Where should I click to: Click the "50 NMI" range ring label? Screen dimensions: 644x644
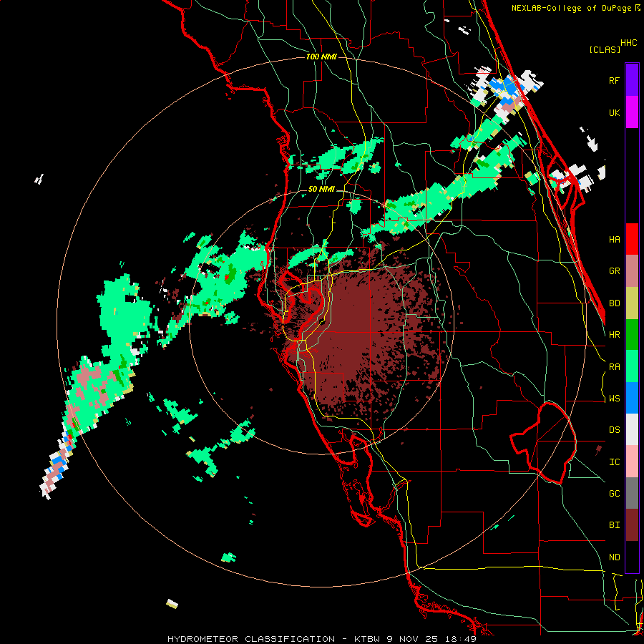tap(321, 190)
